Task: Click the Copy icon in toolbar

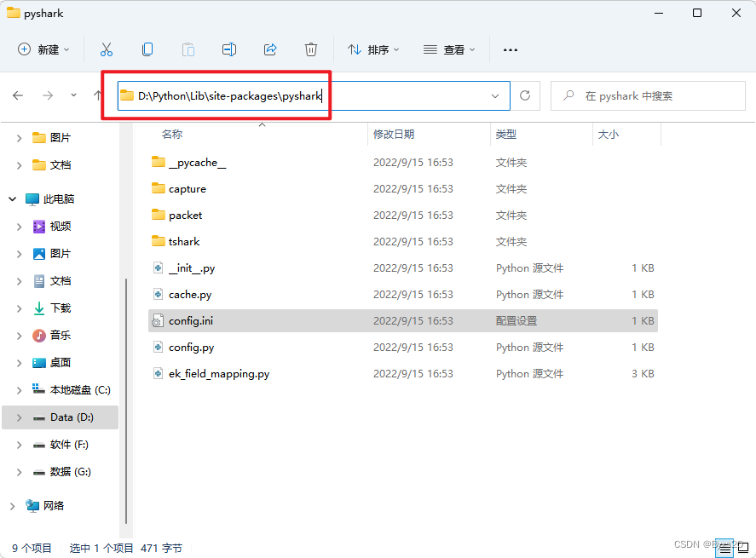Action: point(147,49)
